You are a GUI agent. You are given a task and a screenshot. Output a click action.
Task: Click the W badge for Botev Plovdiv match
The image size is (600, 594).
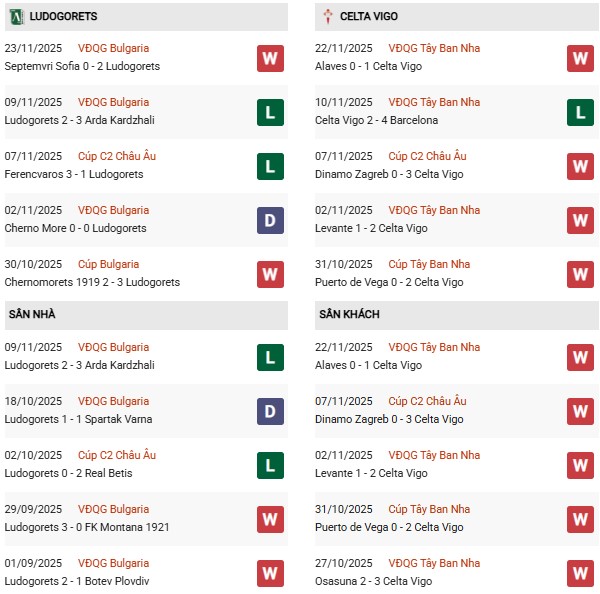[x=270, y=573]
